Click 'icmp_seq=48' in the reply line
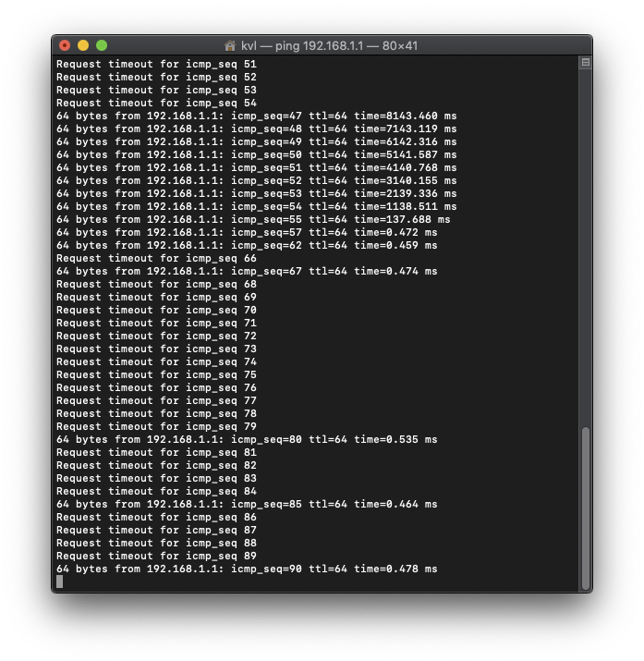Image resolution: width=644 pixels, height=661 pixels. tap(266, 129)
